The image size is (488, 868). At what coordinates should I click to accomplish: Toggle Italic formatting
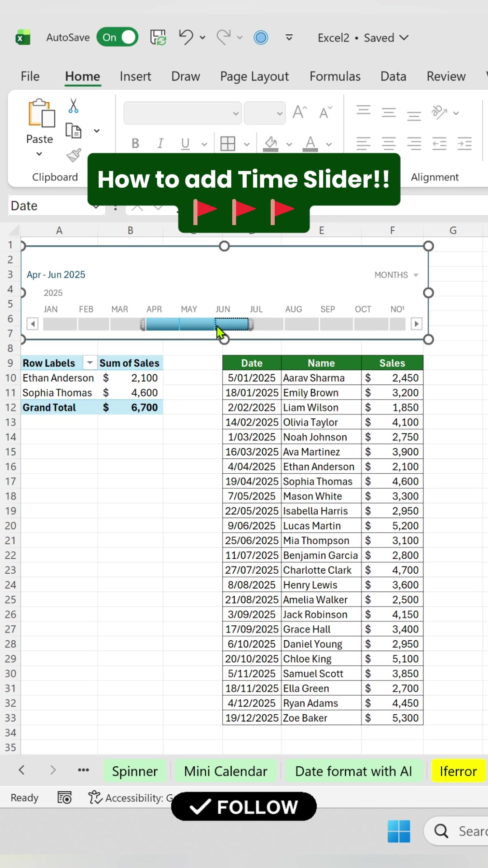[x=160, y=144]
